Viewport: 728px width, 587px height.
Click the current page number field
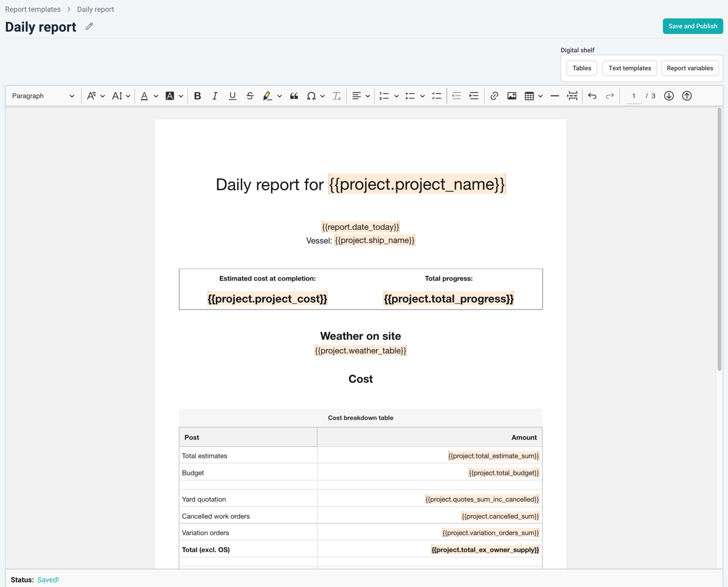634,96
